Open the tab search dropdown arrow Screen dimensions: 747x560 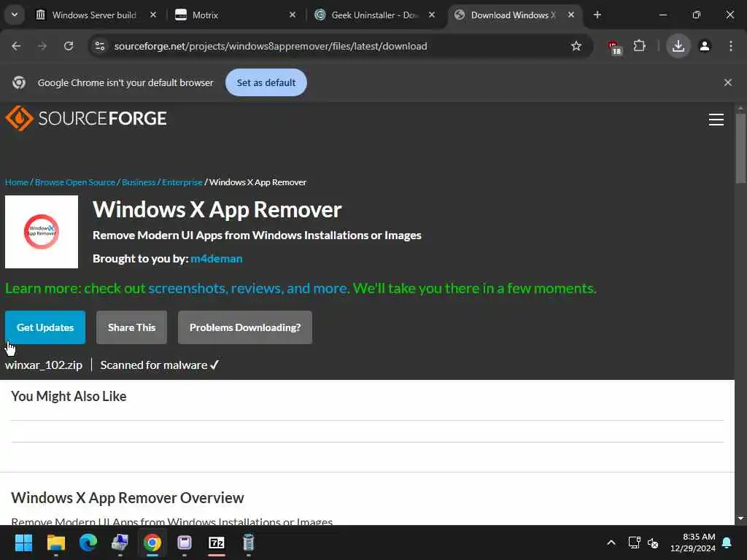click(x=15, y=15)
